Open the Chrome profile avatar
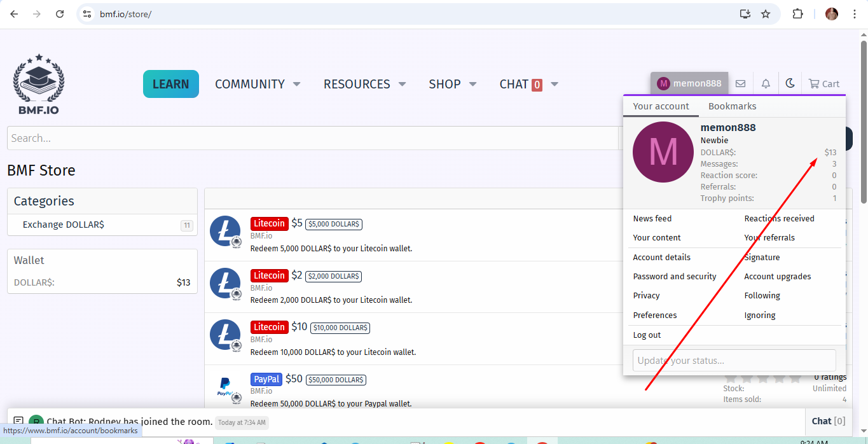 [x=832, y=14]
